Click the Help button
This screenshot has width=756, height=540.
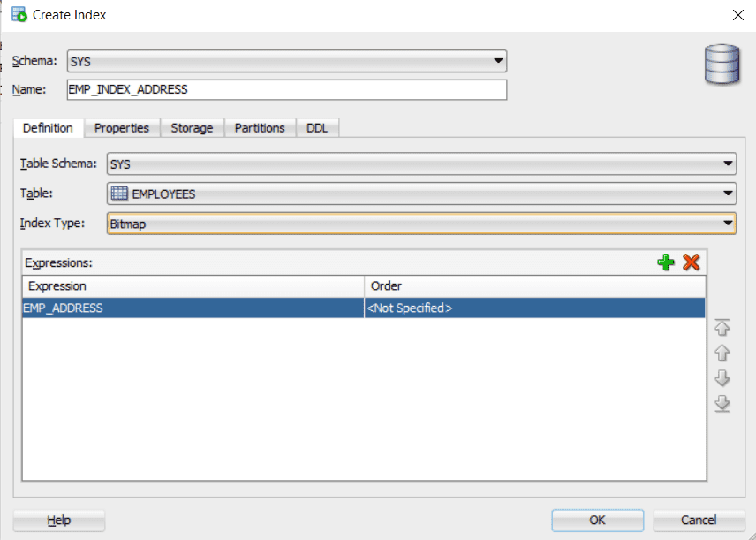58,521
